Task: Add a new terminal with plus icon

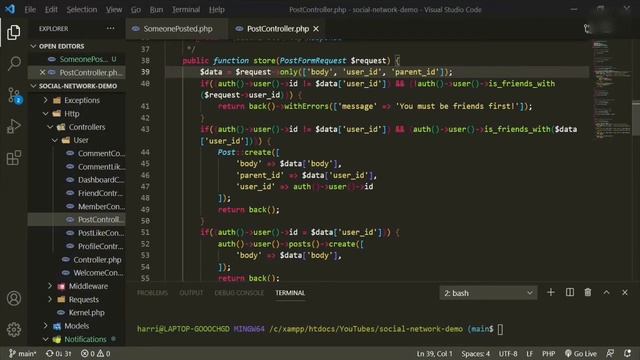Action: click(551, 292)
